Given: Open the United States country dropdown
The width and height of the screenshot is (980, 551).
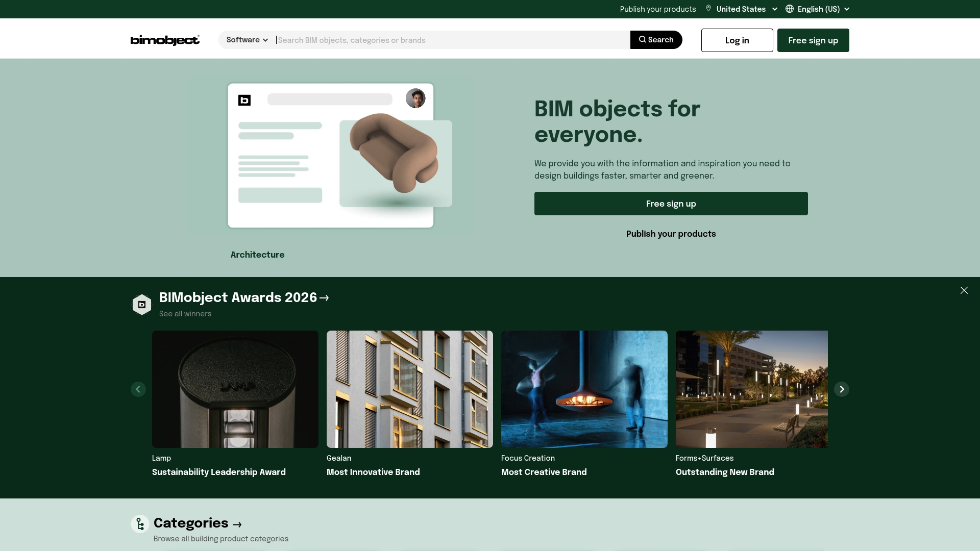Looking at the screenshot, I should (x=747, y=9).
